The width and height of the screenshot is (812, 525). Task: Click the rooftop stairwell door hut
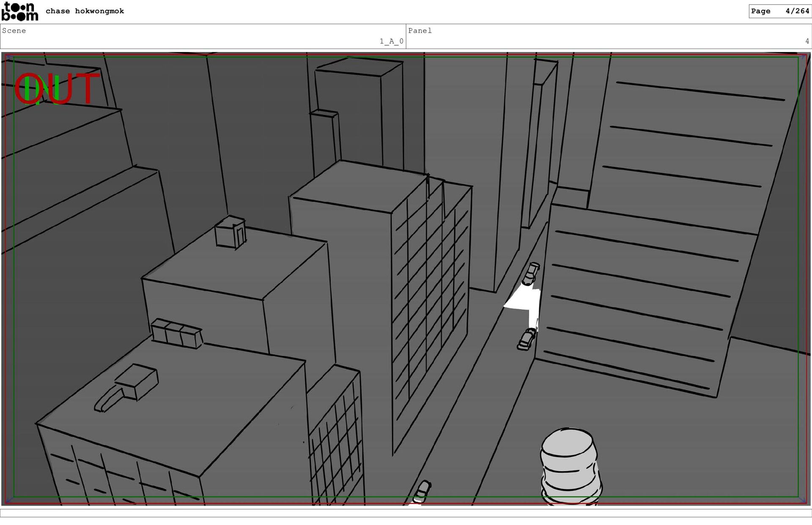pyautogui.click(x=230, y=232)
